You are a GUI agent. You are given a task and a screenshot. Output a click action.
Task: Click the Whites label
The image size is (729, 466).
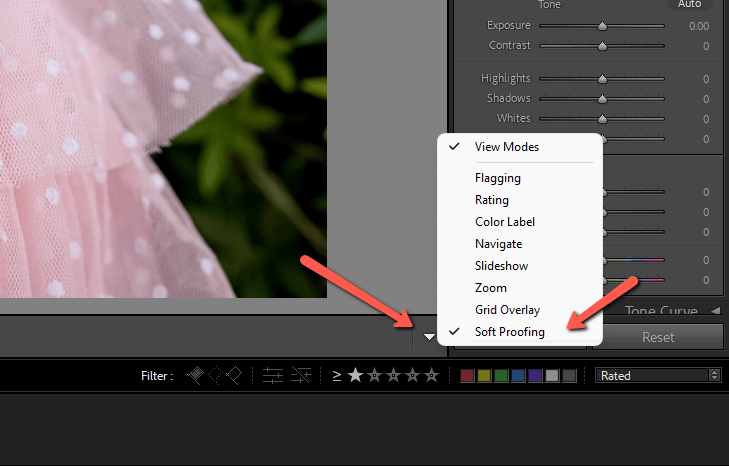click(x=514, y=118)
